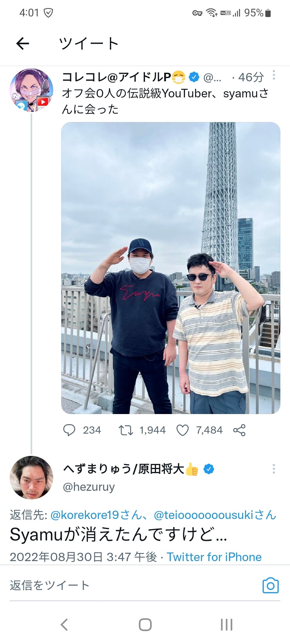290x644 pixels.
Task: Open the ツイート header title
Action: (x=89, y=43)
